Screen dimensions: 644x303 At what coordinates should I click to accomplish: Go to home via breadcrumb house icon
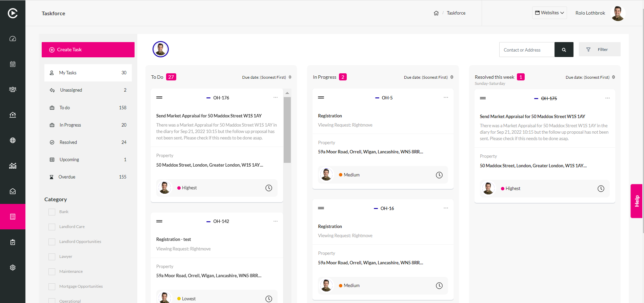436,13
